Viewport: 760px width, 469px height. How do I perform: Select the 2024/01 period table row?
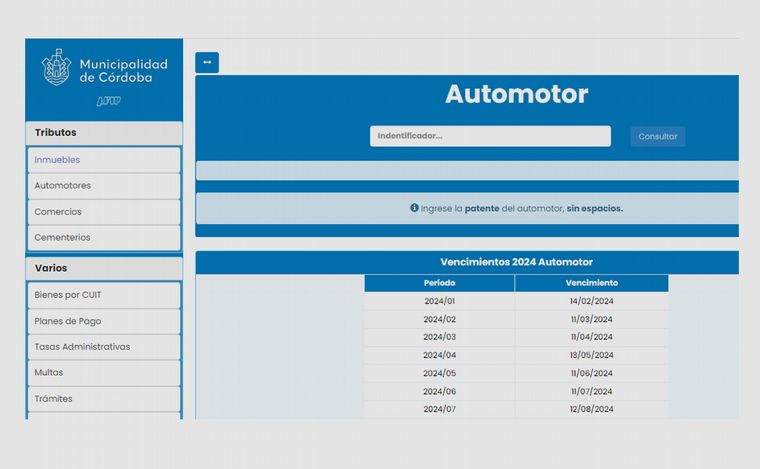pos(516,301)
